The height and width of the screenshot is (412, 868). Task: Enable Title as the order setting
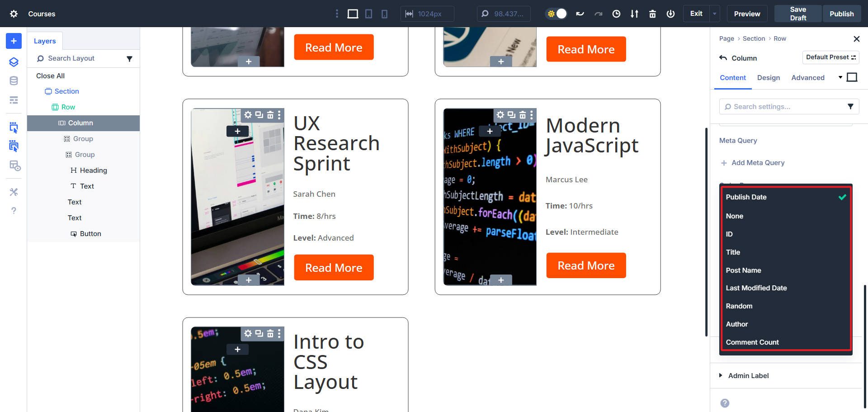(x=732, y=252)
